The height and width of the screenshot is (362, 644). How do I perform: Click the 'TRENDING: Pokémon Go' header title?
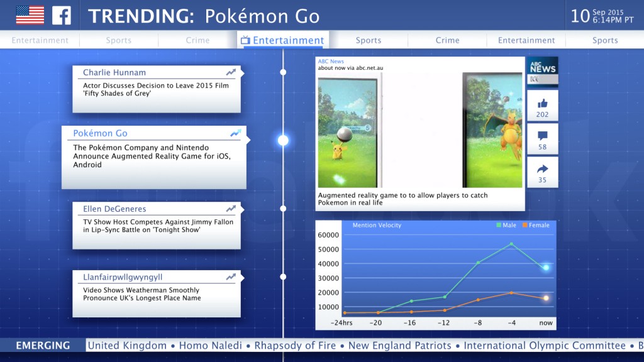tap(204, 16)
